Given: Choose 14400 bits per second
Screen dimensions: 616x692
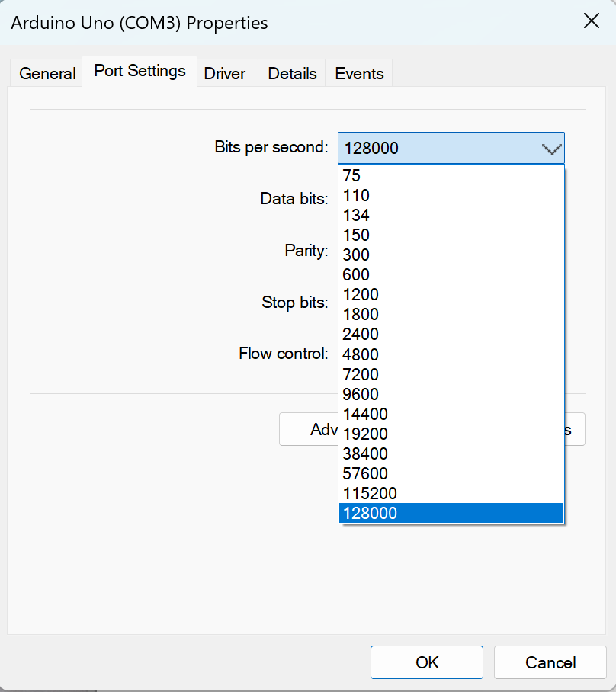Looking at the screenshot, I should 365,414.
